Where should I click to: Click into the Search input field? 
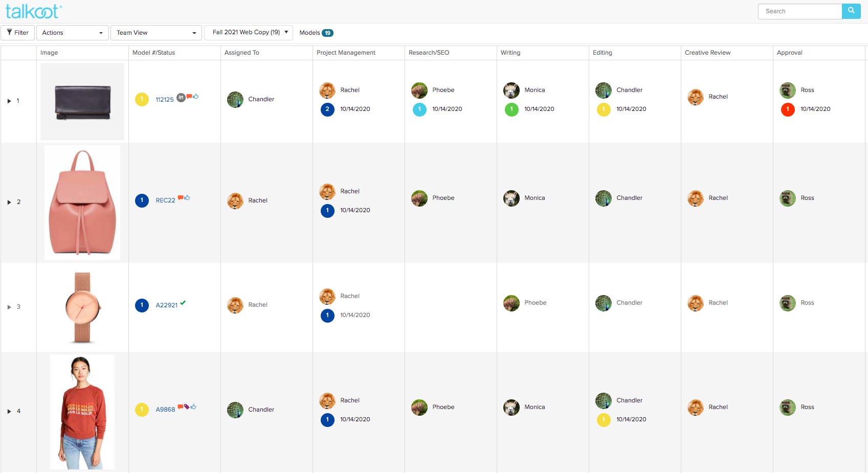799,11
